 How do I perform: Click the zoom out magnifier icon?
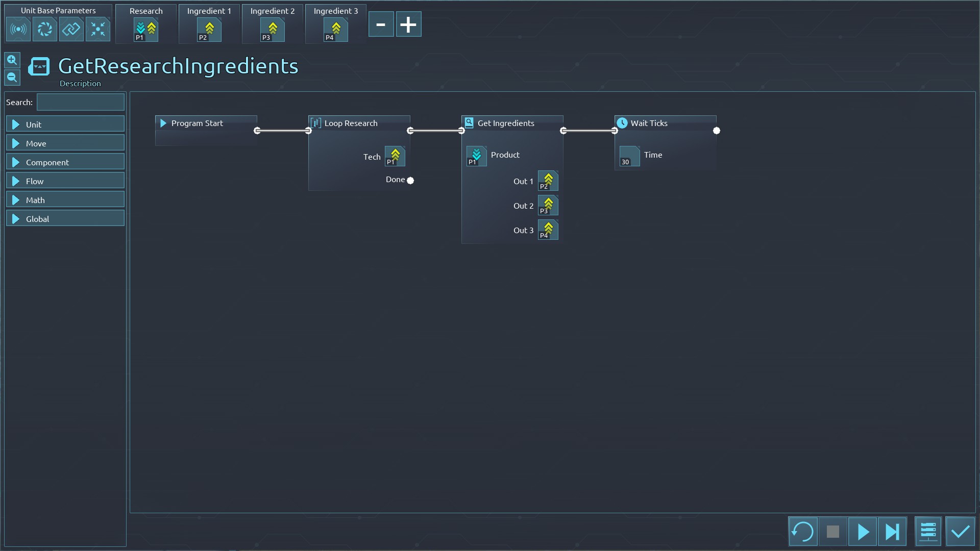coord(12,78)
